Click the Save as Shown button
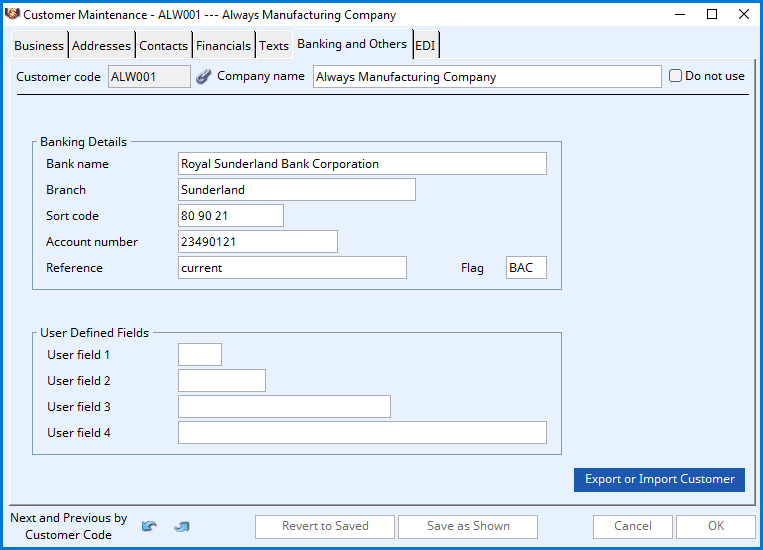 click(468, 527)
